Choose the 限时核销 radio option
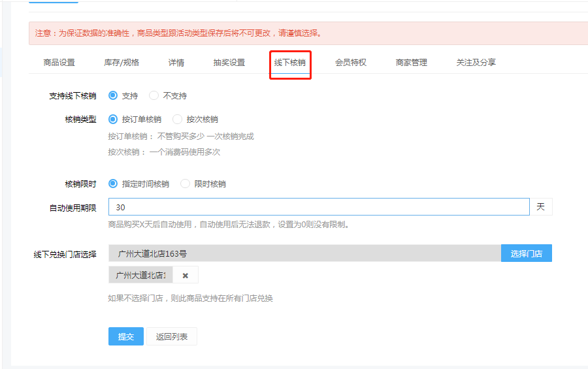Screen dimensions: 588x369 pyautogui.click(x=186, y=184)
